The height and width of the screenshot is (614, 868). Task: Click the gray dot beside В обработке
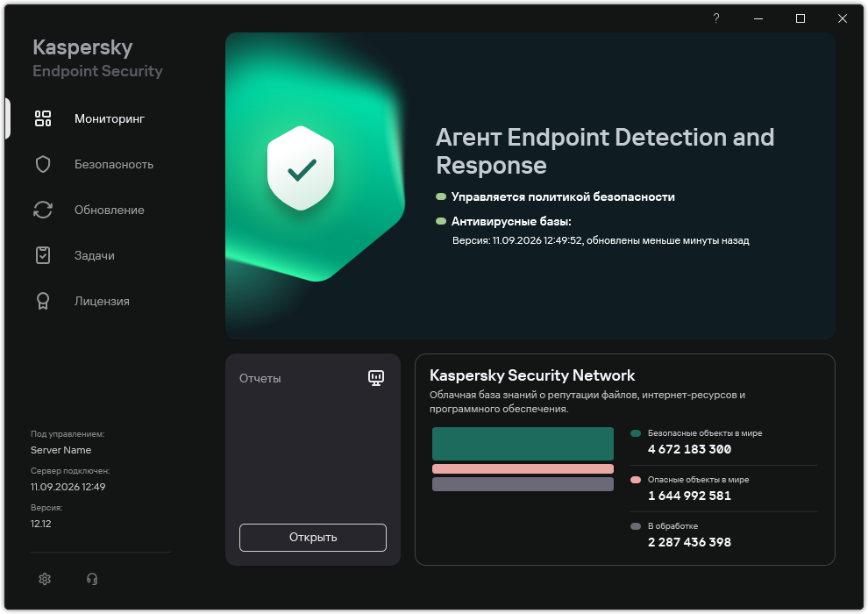[636, 526]
